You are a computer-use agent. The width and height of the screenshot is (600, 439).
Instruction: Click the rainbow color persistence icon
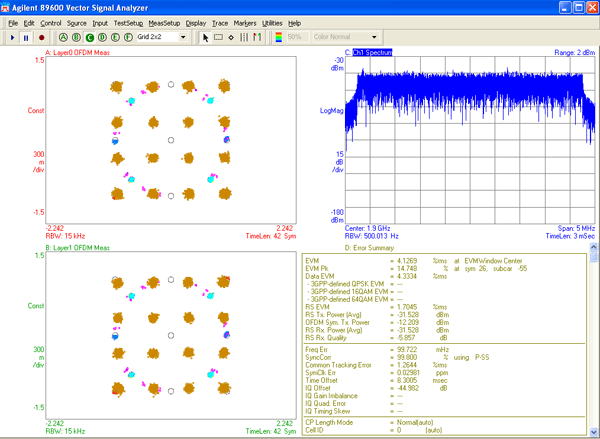(279, 37)
